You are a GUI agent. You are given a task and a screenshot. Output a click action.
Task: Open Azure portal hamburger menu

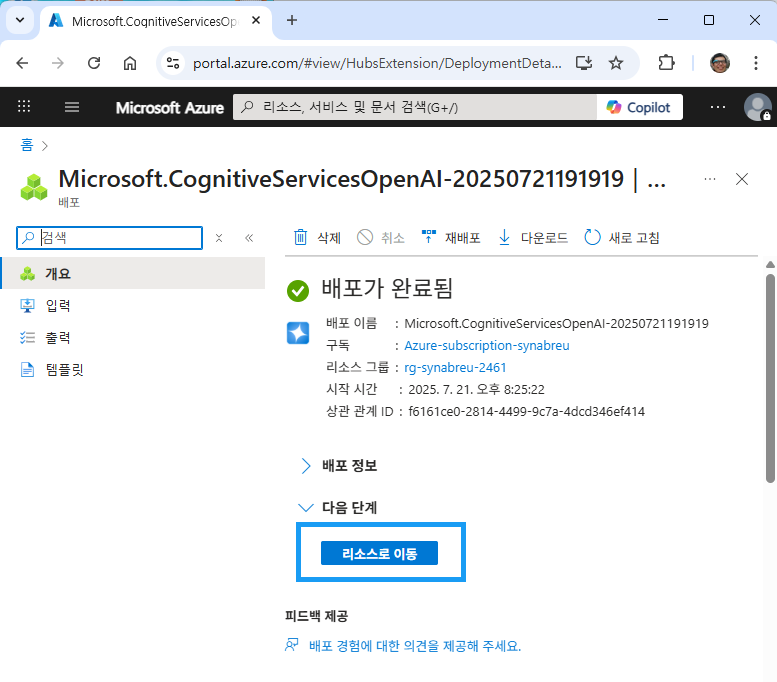tap(72, 107)
